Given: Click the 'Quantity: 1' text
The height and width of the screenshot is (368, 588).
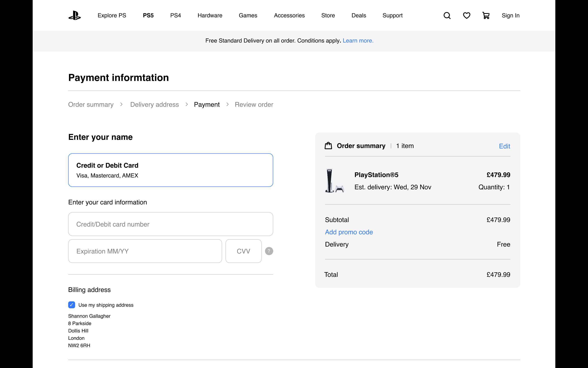Looking at the screenshot, I should 494,187.
